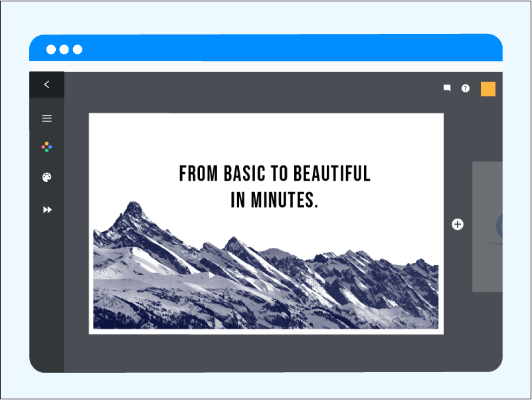Start presenting with the fast-forward icon
Viewport: 532px width, 400px height.
point(46,210)
